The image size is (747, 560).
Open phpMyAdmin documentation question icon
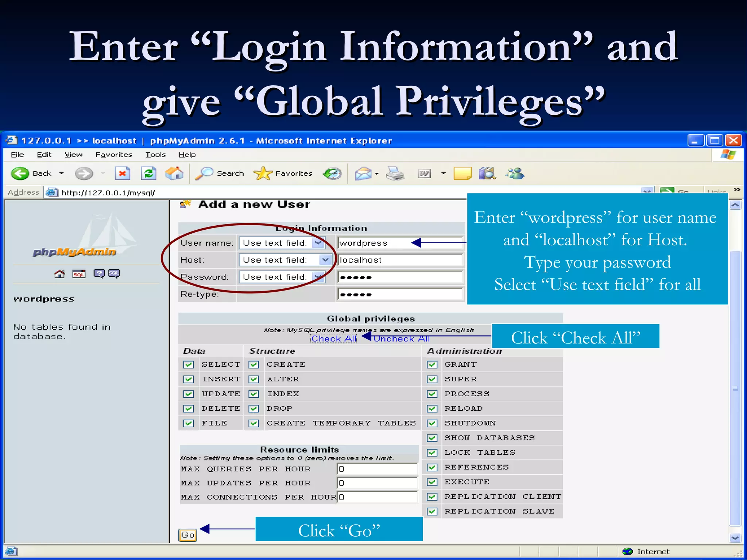click(x=99, y=274)
